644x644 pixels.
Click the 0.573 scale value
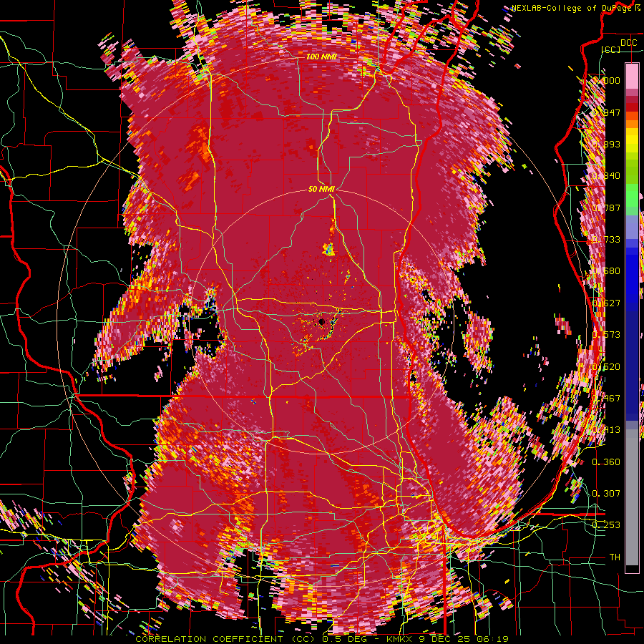click(x=606, y=335)
